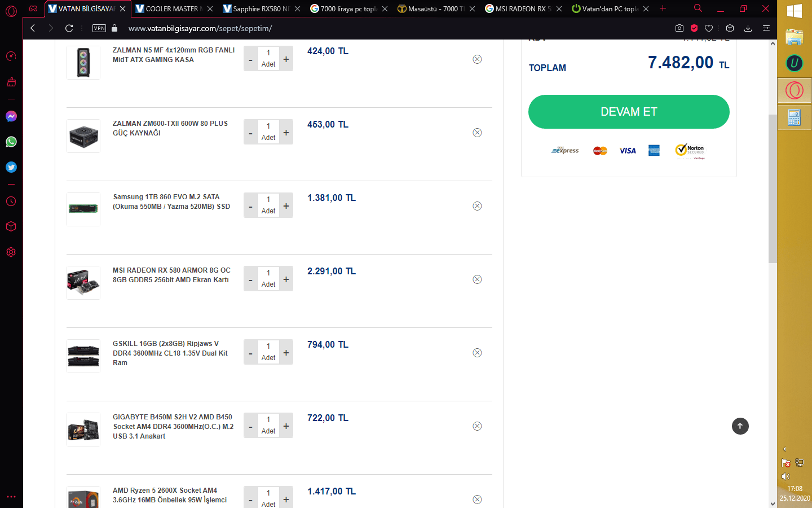Add page to bookmarks heart icon

click(709, 28)
